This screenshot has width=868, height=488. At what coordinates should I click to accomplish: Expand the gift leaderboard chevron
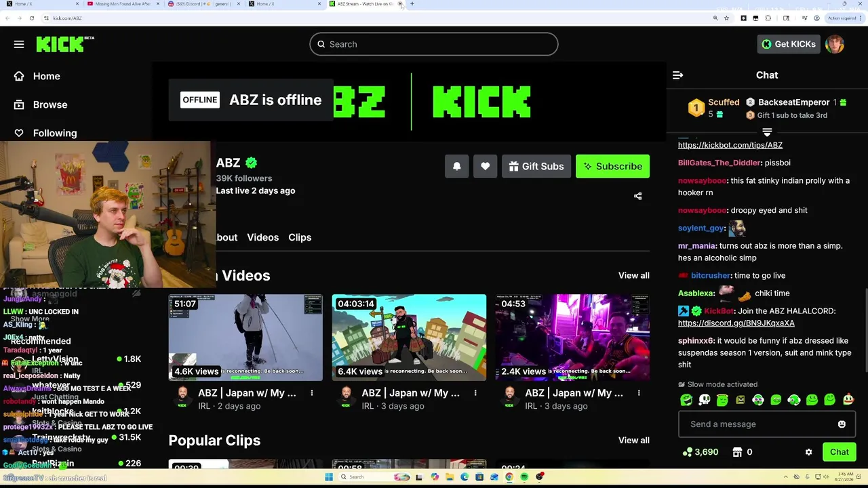(x=767, y=131)
